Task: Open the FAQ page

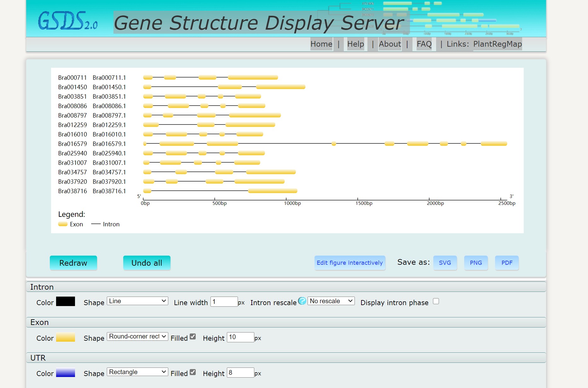Action: click(424, 44)
